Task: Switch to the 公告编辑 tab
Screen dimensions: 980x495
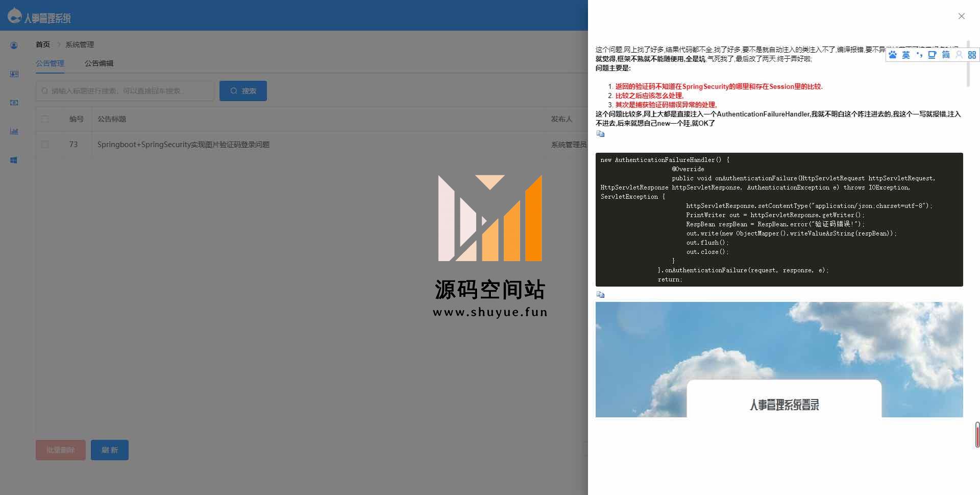Action: click(x=99, y=63)
